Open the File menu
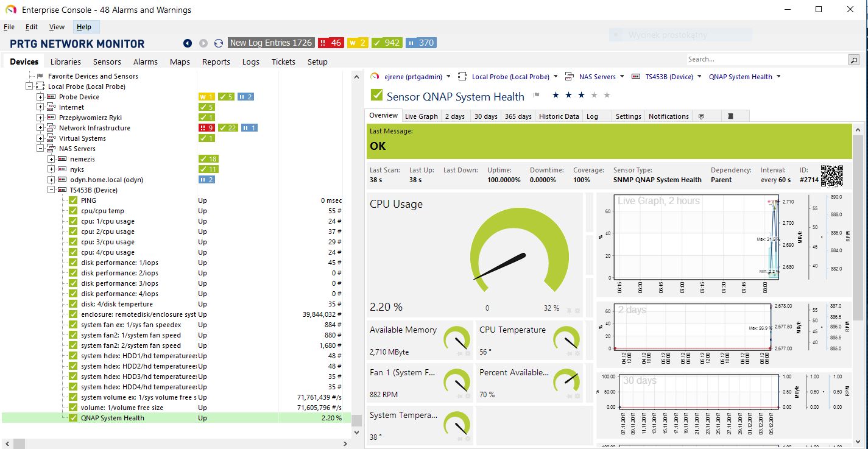The width and height of the screenshot is (868, 449). (9, 27)
